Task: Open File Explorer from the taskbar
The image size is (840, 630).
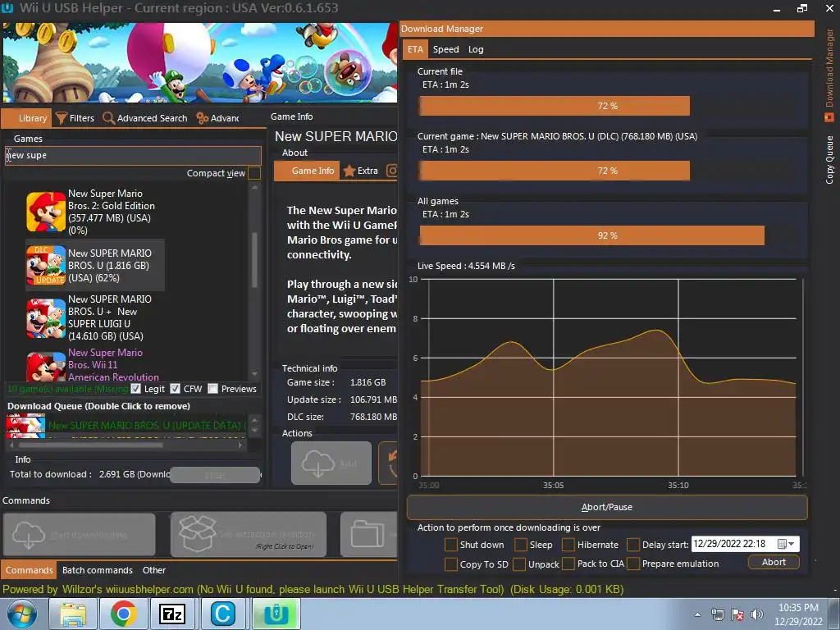Action: tap(72, 614)
